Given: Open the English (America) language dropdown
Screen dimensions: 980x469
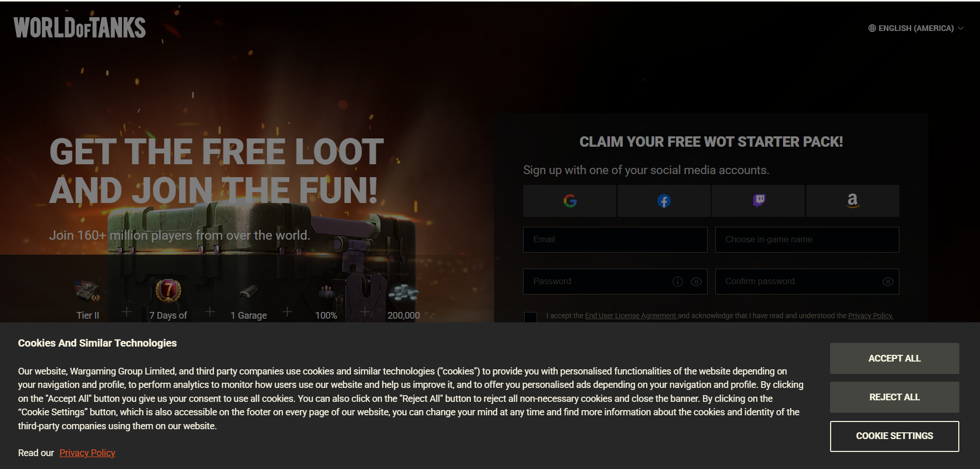Looking at the screenshot, I should (915, 28).
